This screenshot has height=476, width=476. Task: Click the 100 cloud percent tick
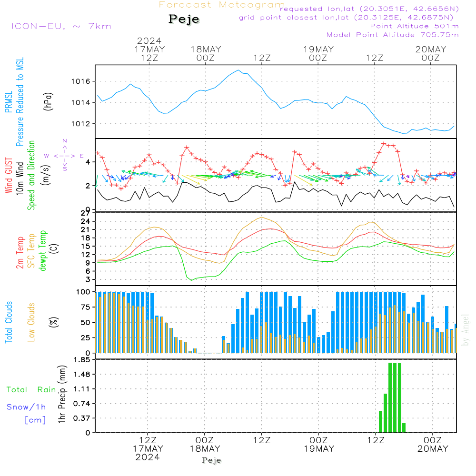coord(83,292)
